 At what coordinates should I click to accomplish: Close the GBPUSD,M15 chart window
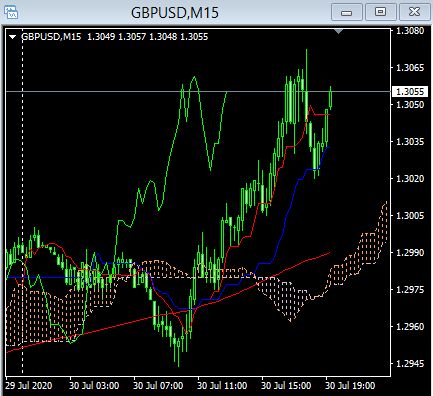(x=414, y=12)
